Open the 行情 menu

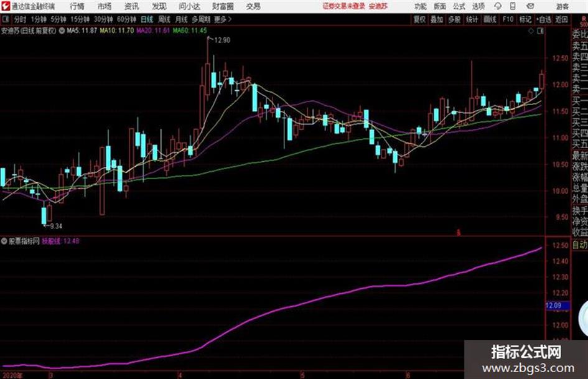(77, 6)
